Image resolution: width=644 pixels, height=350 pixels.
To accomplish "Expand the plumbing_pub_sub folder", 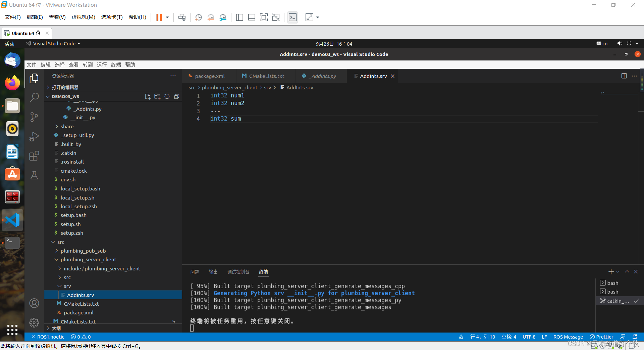I will [x=83, y=251].
